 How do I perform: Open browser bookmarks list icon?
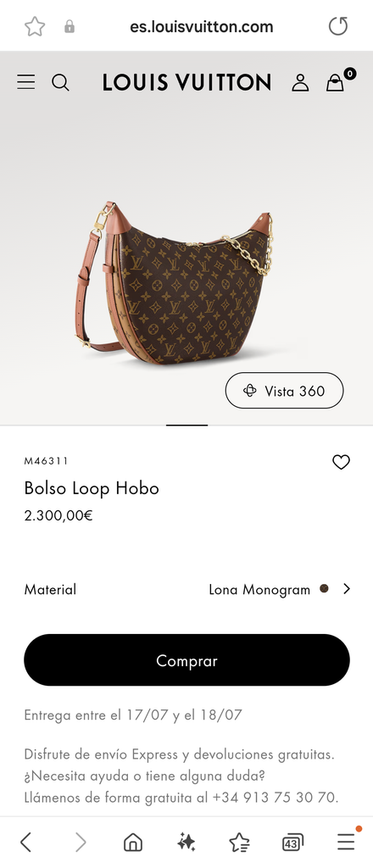pos(239,843)
